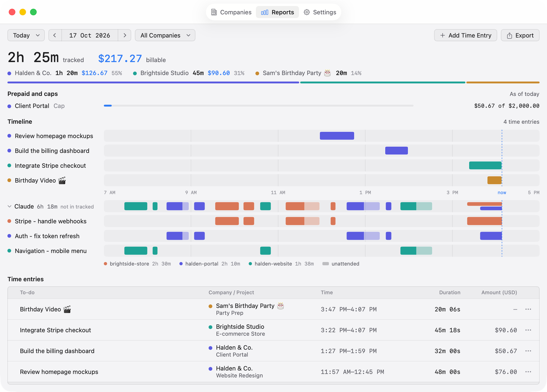Click the brightside-store legend entry
This screenshot has width=547, height=392.
pos(137,264)
